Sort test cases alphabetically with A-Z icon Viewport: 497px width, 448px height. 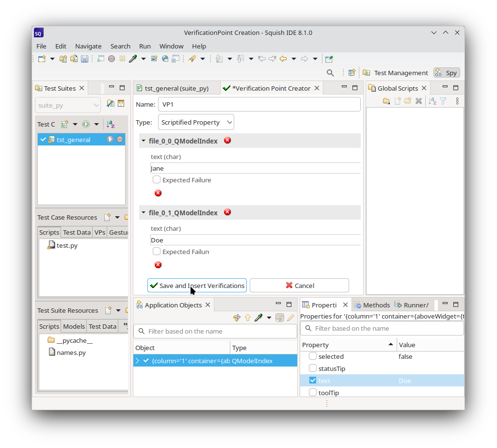[x=111, y=124]
